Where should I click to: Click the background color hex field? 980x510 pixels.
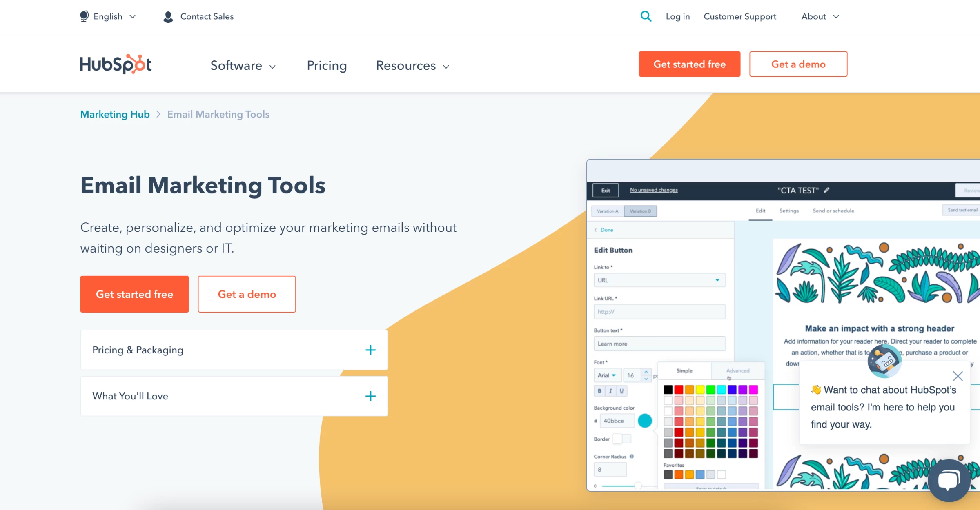coord(617,421)
